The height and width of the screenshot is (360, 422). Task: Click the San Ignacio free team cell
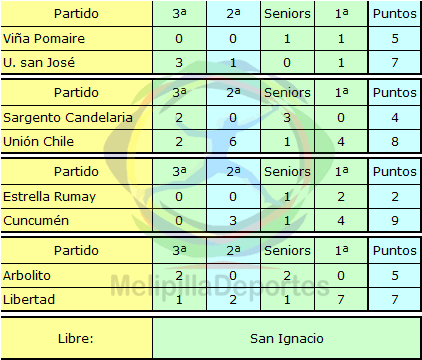[x=286, y=338]
